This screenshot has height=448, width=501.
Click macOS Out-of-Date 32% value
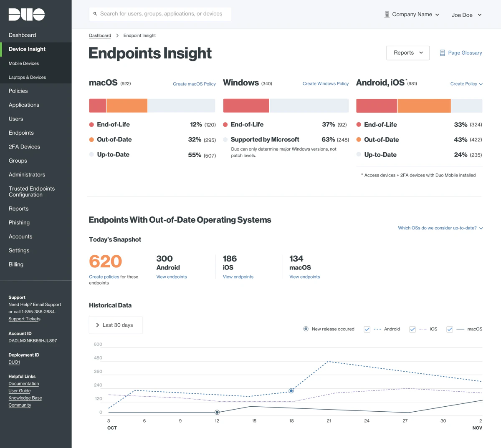[x=195, y=140]
